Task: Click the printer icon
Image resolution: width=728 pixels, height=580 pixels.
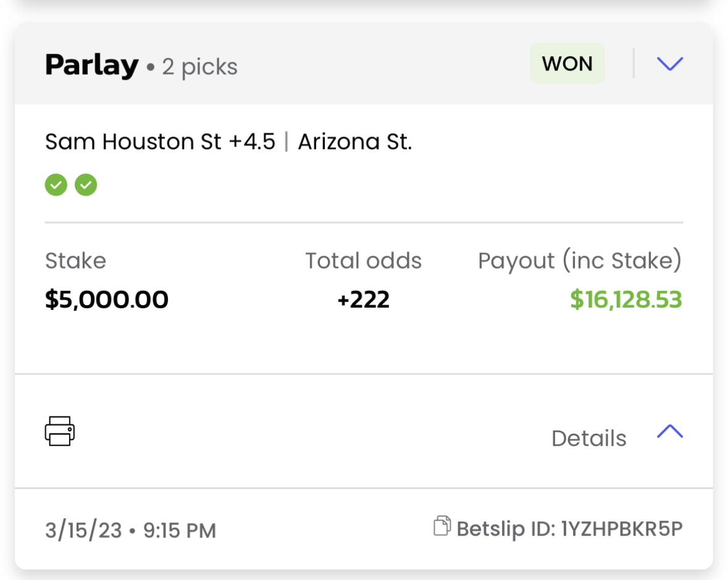Action: click(60, 431)
